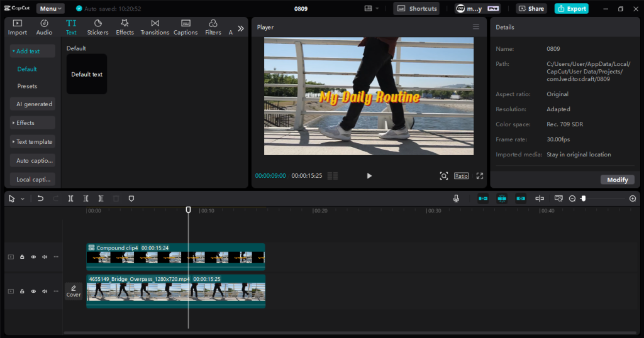Open the Menu dropdown in title bar
The height and width of the screenshot is (338, 644).
click(50, 9)
